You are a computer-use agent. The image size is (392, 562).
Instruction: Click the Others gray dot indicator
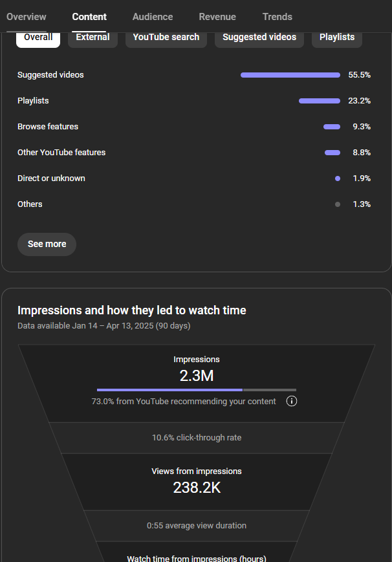(338, 204)
